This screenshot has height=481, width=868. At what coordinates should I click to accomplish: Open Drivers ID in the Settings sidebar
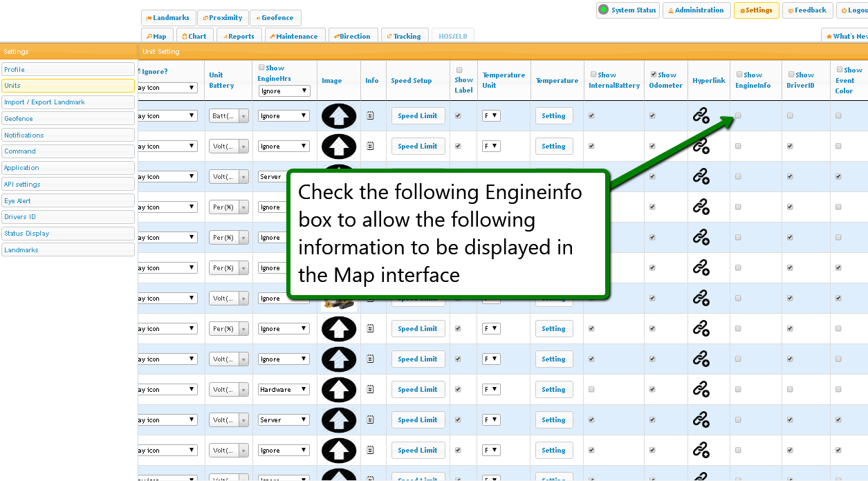tap(68, 217)
